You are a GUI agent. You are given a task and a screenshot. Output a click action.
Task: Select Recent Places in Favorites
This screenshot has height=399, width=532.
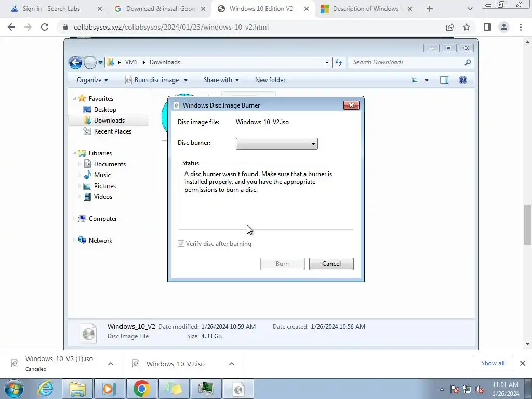coord(112,131)
